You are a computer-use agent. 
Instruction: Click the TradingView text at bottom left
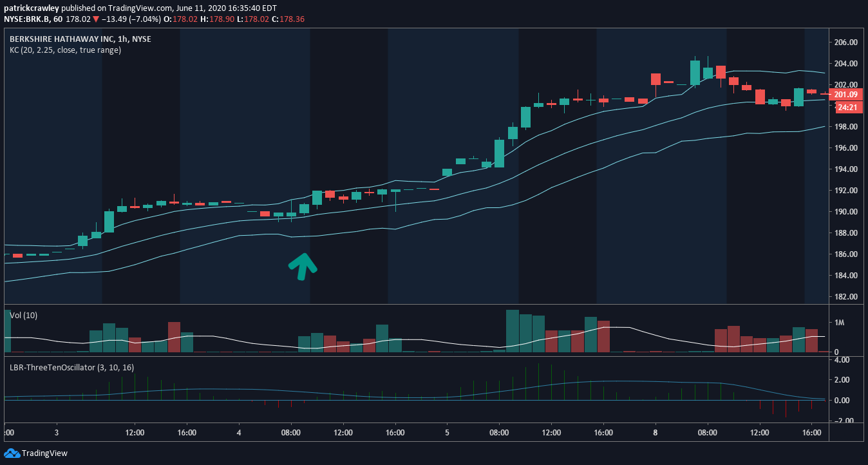click(44, 453)
